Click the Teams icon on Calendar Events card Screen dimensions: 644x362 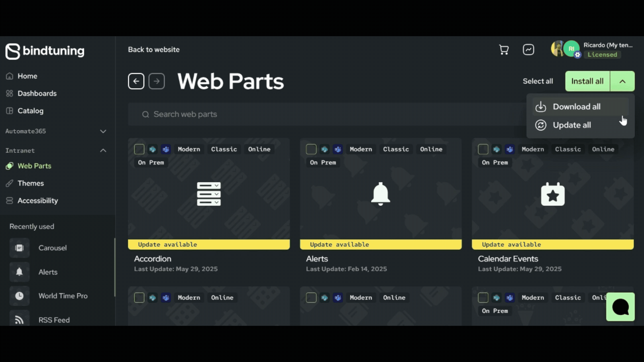click(510, 149)
